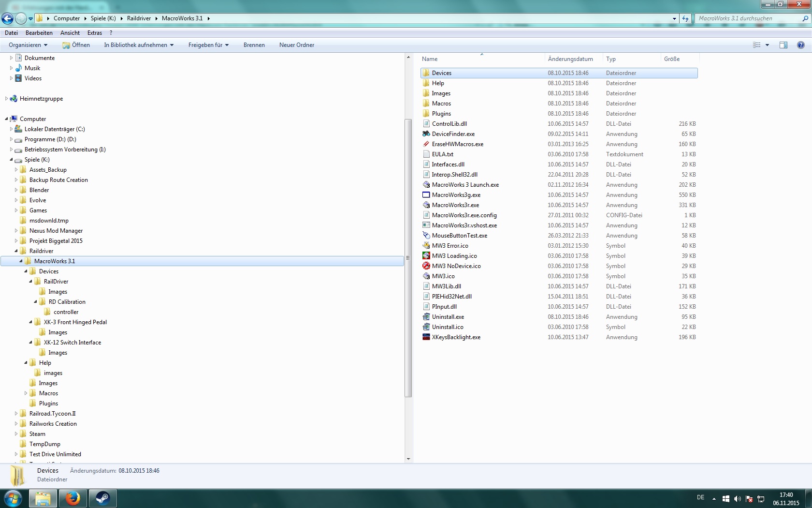The height and width of the screenshot is (508, 812).
Task: Click the MacroWorks3r.vshost.exe icon
Action: pyautogui.click(x=426, y=225)
